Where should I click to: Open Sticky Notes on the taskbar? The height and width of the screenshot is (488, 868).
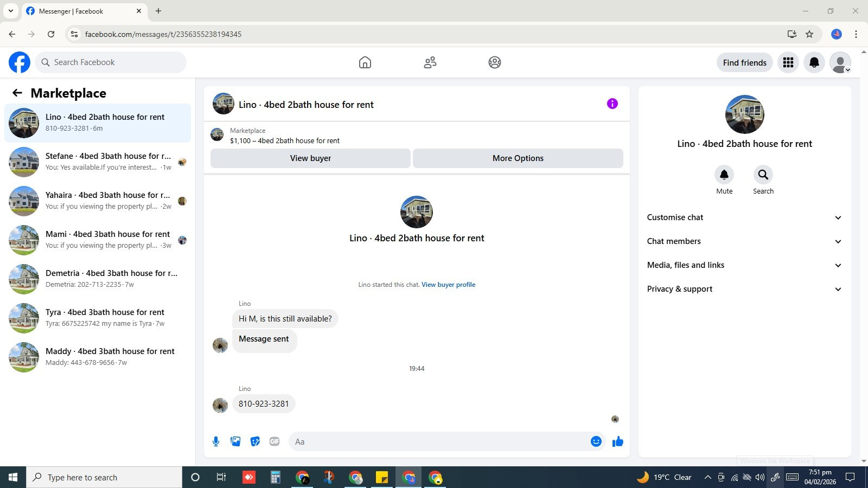click(382, 477)
